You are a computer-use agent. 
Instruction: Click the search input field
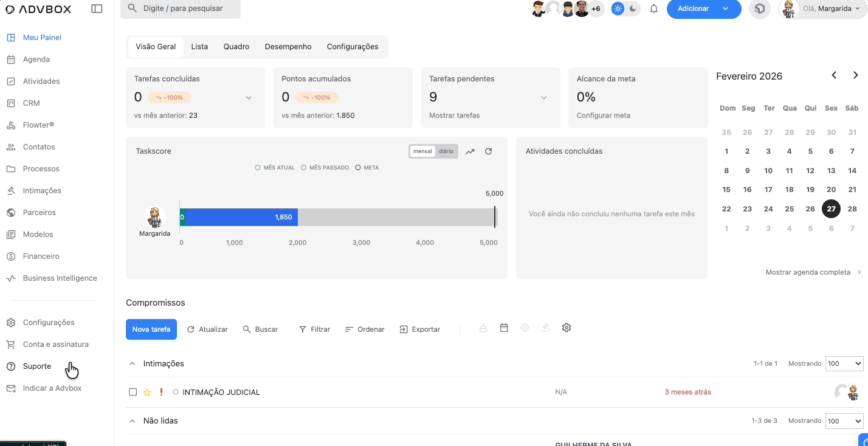[182, 9]
